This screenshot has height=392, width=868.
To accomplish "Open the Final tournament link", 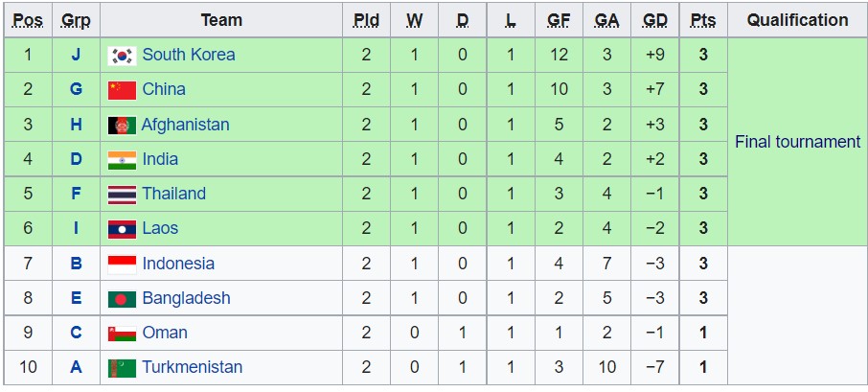I will click(797, 142).
